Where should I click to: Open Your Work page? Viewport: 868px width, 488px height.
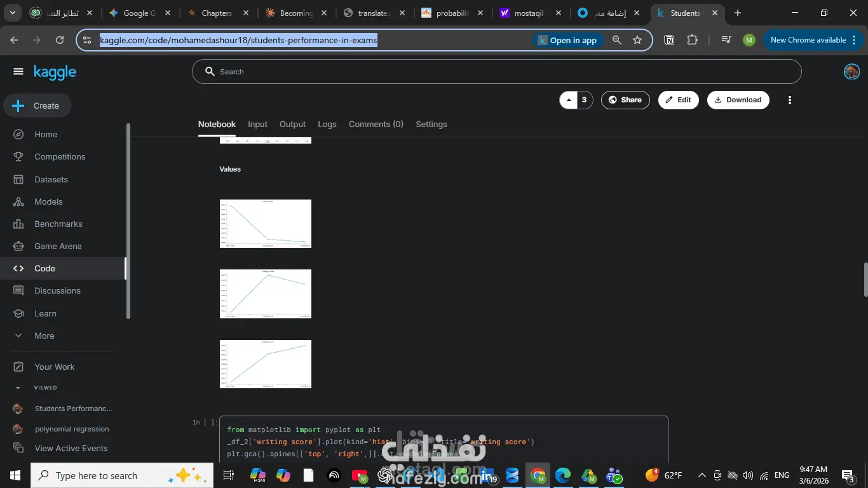(54, 367)
